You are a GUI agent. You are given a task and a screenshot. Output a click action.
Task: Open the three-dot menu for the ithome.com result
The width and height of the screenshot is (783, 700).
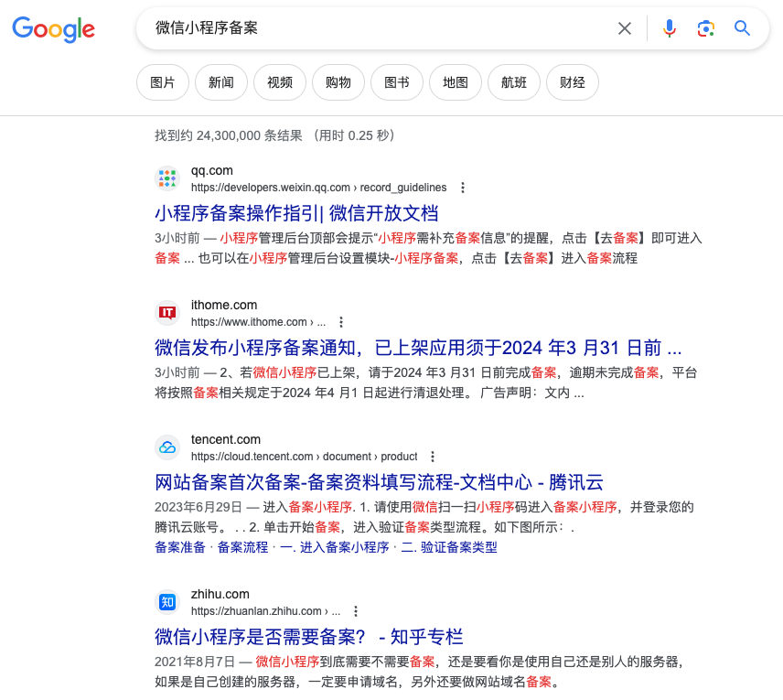pos(341,322)
